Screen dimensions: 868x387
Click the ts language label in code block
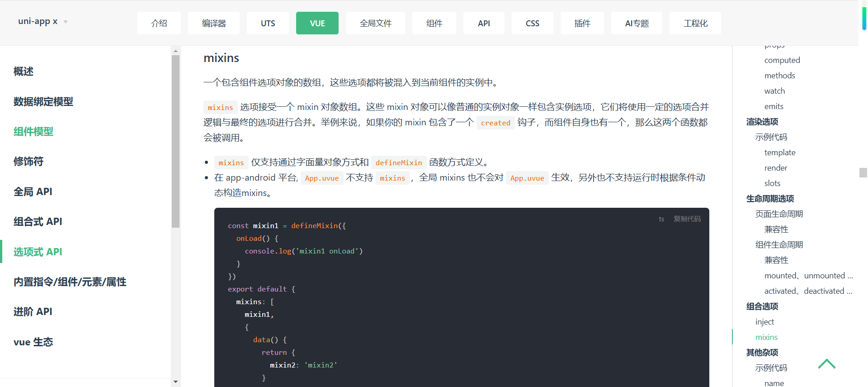pos(661,219)
